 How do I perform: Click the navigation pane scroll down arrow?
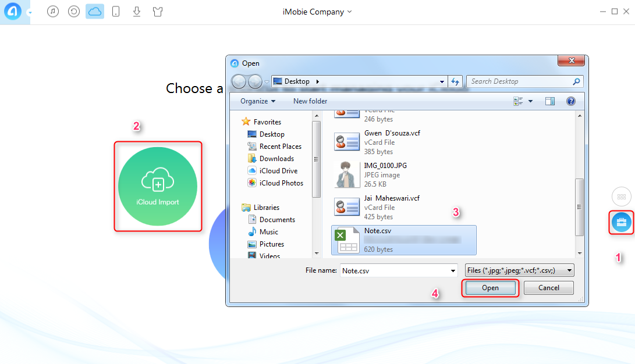(x=316, y=253)
